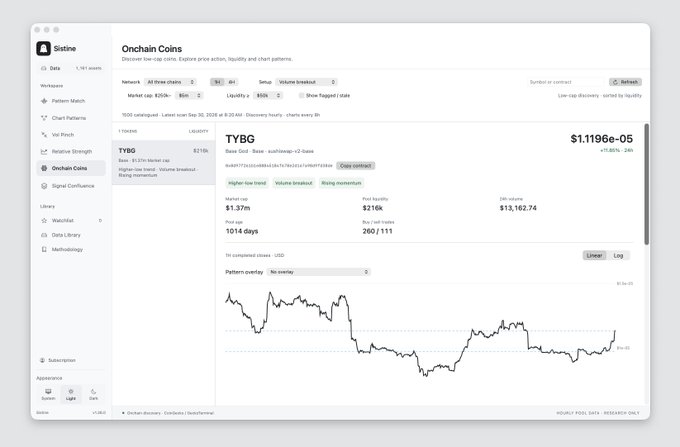
Task: Open Pattern overlay No overlay dropdown
Action: click(319, 272)
